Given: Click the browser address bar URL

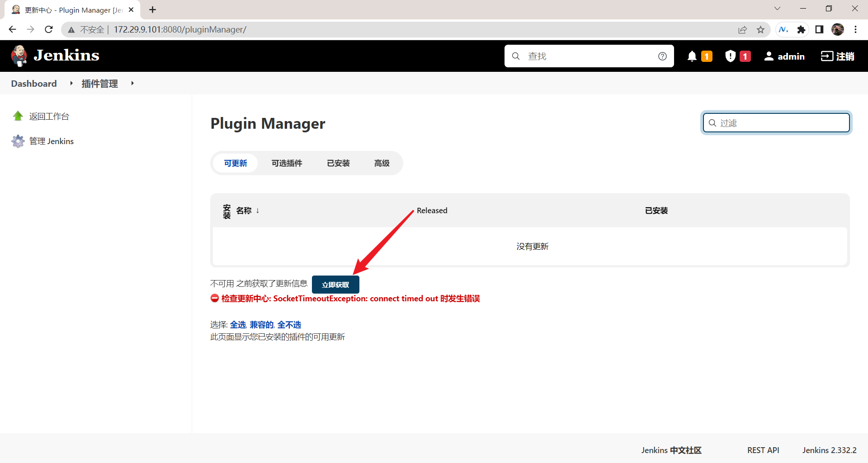Looking at the screenshot, I should [x=180, y=30].
